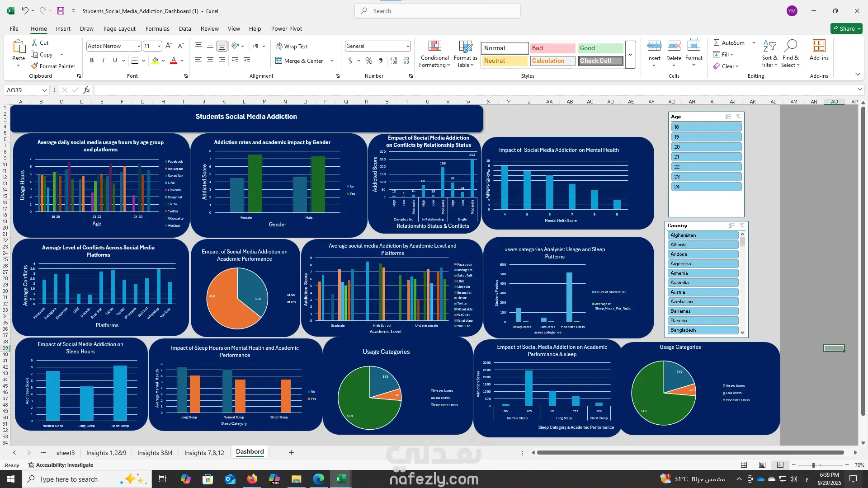Open the Page Layout ribbon tab
This screenshot has height=488, width=868.
coord(119,28)
